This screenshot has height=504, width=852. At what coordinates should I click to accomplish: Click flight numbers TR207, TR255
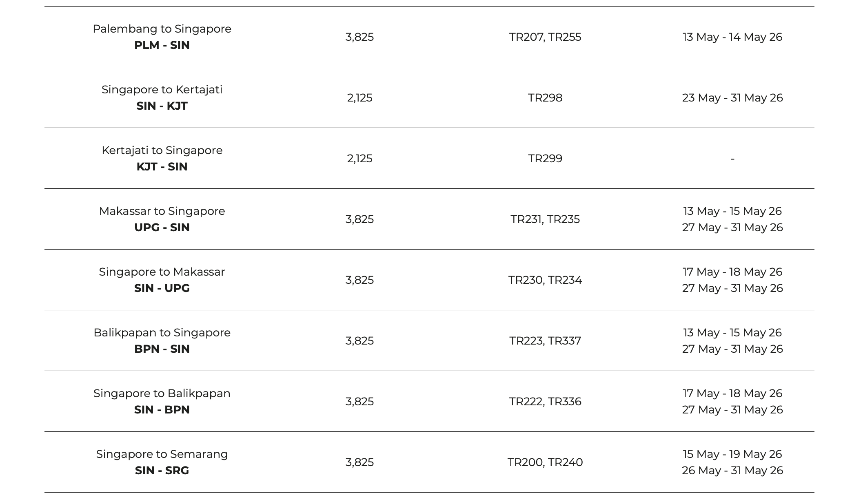[545, 37]
